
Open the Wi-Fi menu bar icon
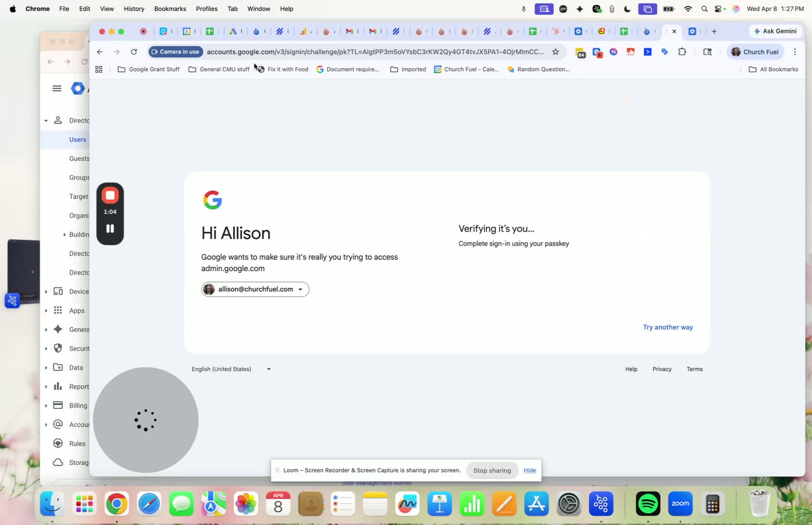pos(688,9)
